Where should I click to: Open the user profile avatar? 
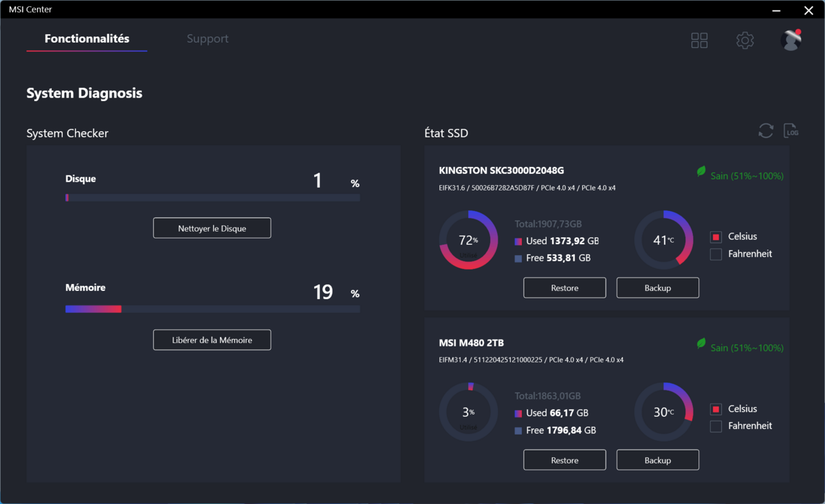791,41
